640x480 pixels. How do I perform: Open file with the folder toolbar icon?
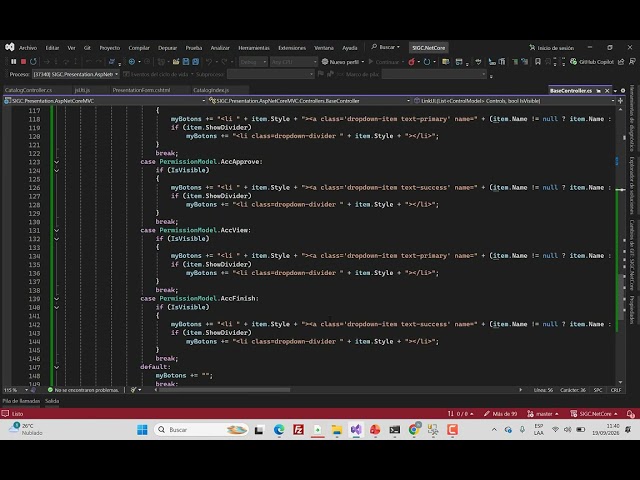176,62
